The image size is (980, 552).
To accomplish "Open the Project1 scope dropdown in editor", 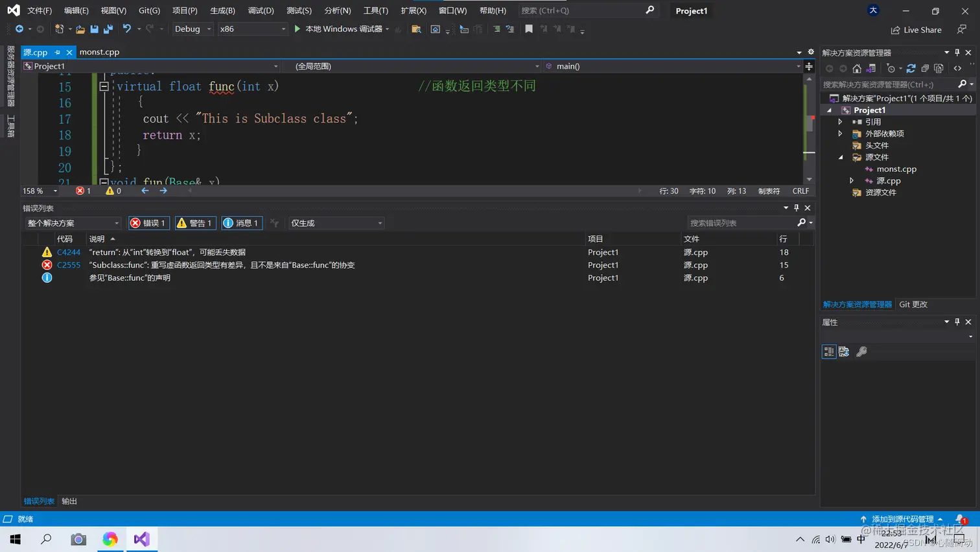I will tap(151, 66).
